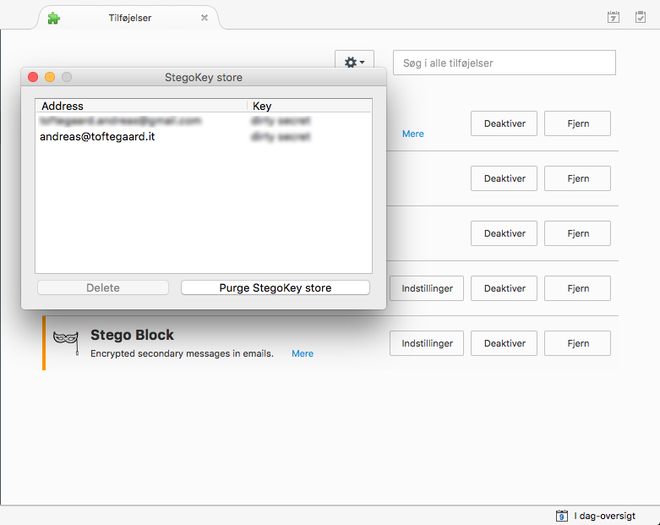Click the Stego Block mask icon

66,342
